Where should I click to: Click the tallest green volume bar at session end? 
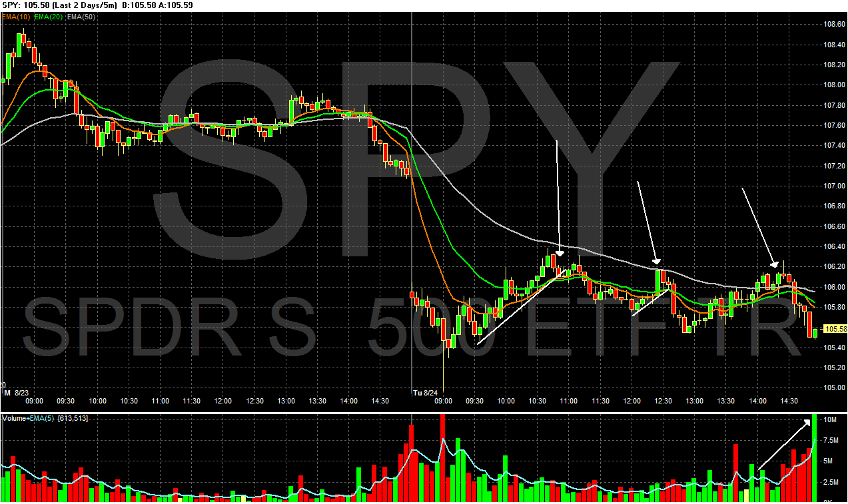pyautogui.click(x=814, y=458)
